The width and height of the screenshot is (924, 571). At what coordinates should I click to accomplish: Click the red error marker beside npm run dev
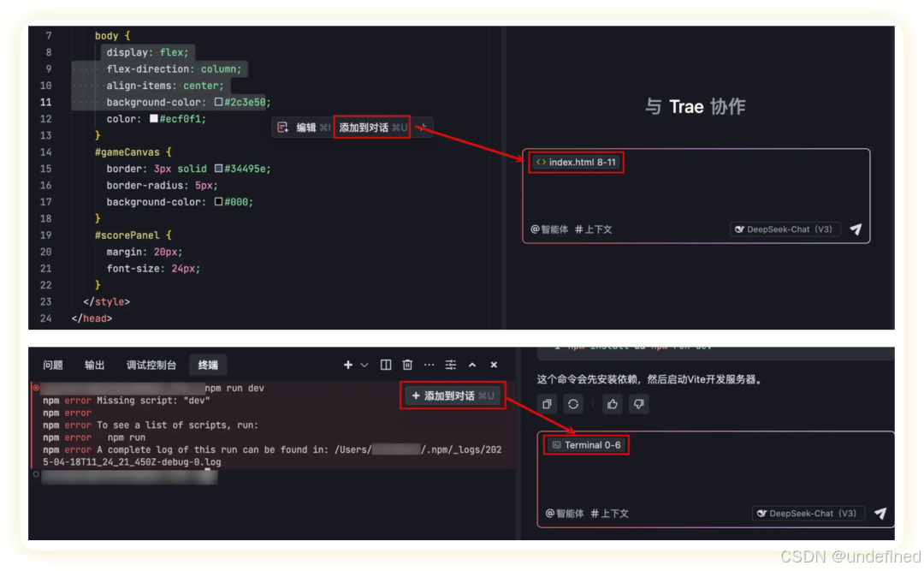36,388
